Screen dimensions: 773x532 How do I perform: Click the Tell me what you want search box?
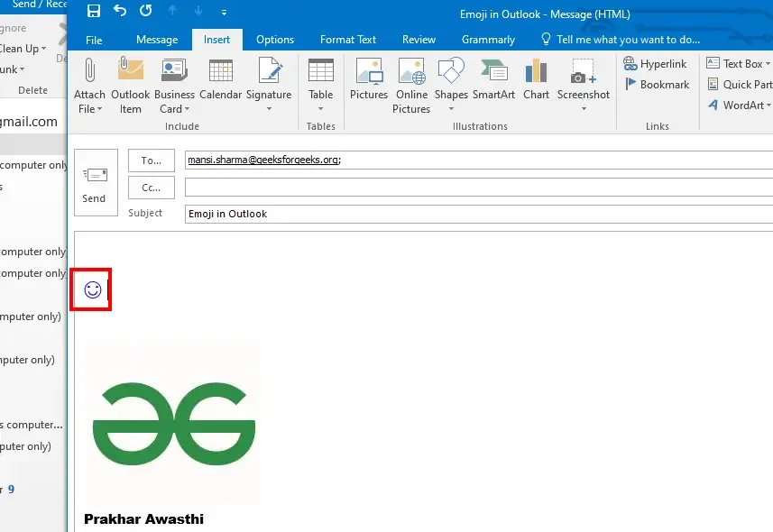click(x=621, y=40)
